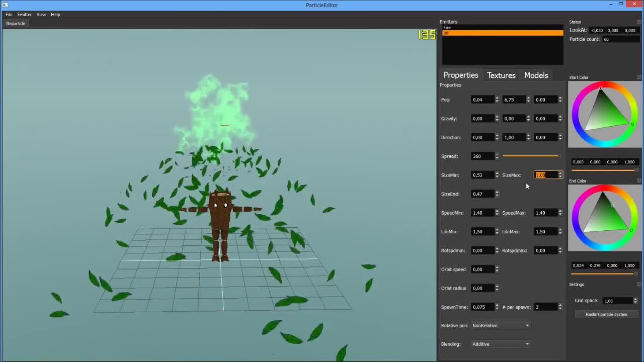The width and height of the screenshot is (644, 362).
Task: Click the LookAt X value -0,030
Action: [597, 30]
